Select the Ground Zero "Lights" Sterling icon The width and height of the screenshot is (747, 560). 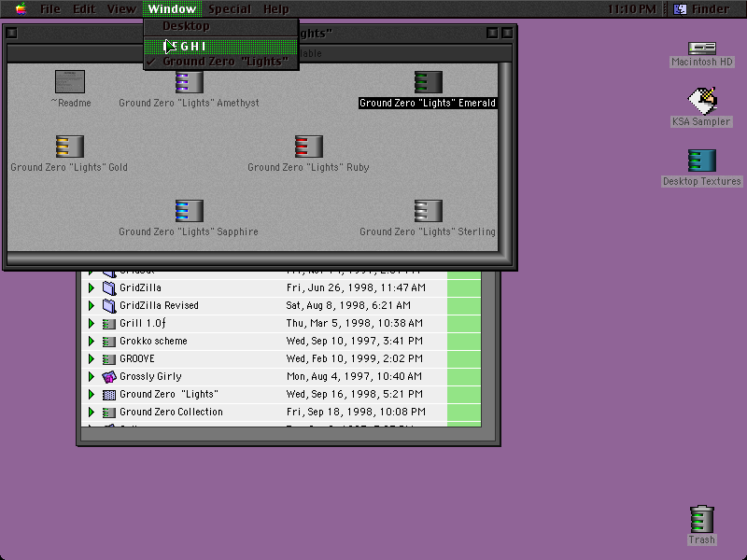tap(429, 211)
